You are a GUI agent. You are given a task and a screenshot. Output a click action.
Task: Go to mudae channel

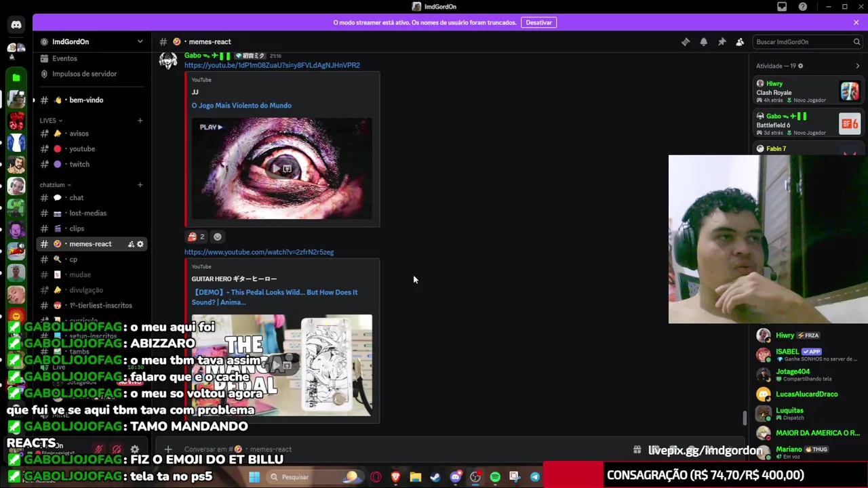[x=92, y=275]
